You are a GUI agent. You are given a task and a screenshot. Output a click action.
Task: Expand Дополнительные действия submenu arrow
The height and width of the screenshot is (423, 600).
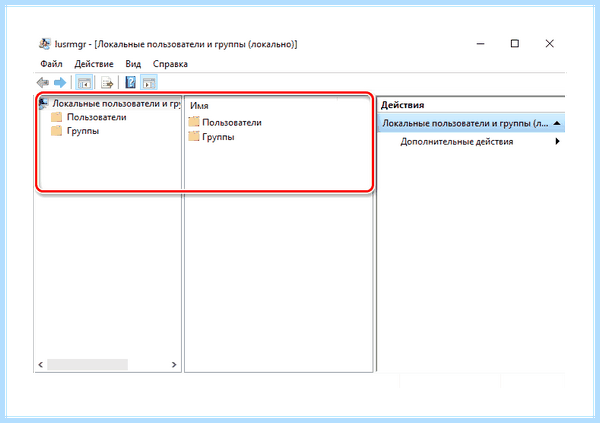[x=558, y=141]
